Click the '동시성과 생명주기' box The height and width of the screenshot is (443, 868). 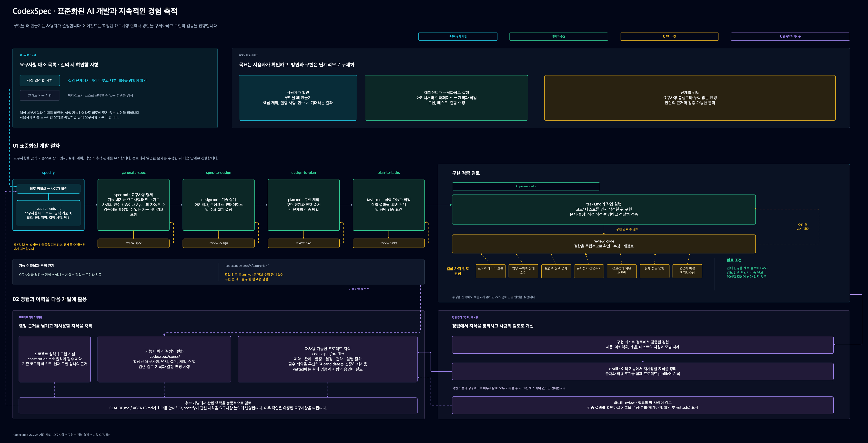pos(589,271)
